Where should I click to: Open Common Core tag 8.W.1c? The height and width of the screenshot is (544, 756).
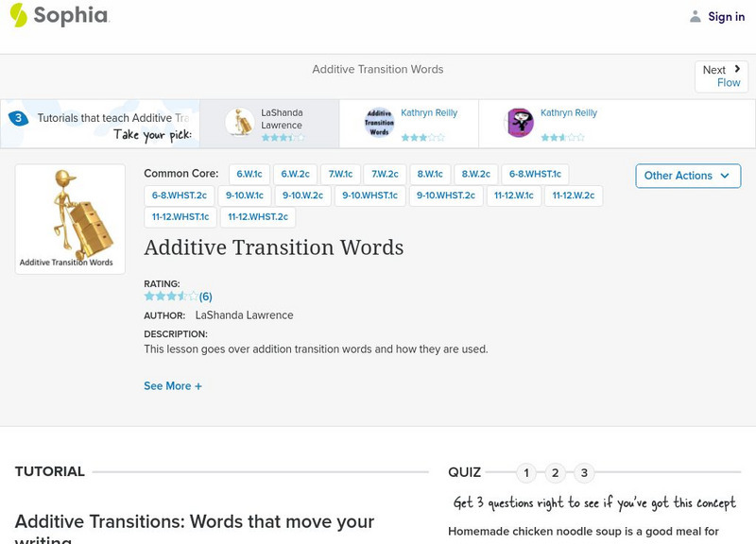point(430,174)
